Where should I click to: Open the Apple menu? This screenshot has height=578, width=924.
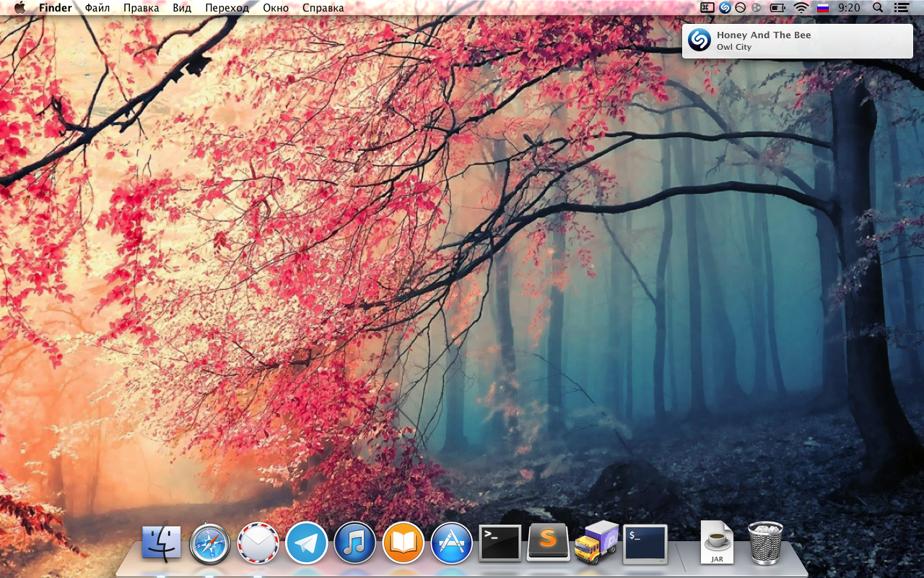19,8
